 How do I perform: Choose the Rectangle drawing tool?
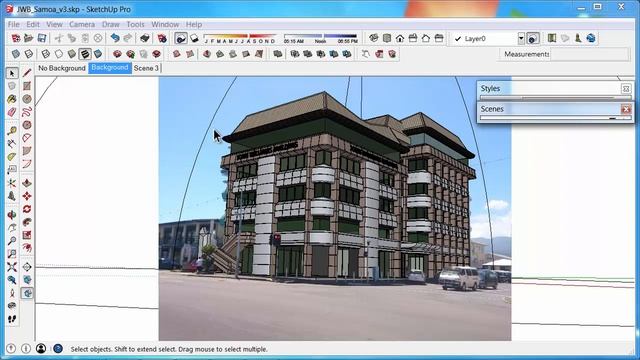click(27, 86)
